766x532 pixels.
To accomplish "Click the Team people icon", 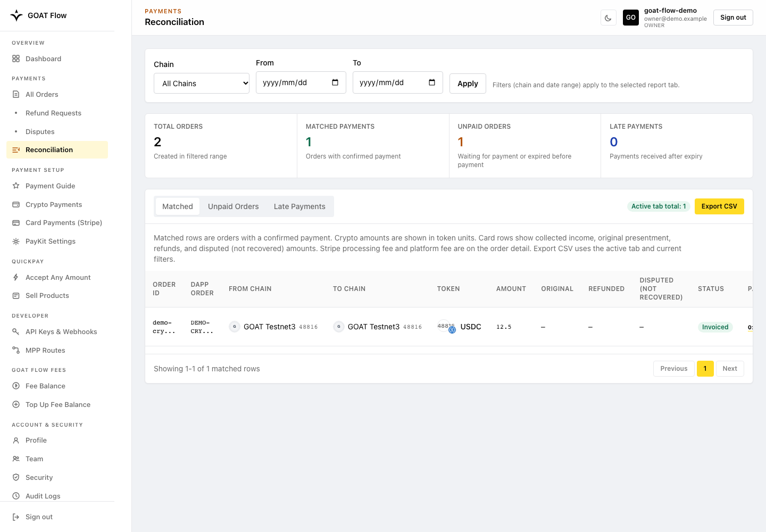I will (16, 459).
